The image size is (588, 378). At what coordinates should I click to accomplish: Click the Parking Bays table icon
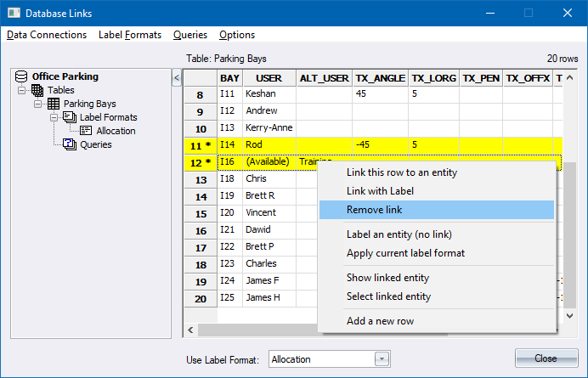pyautogui.click(x=54, y=104)
